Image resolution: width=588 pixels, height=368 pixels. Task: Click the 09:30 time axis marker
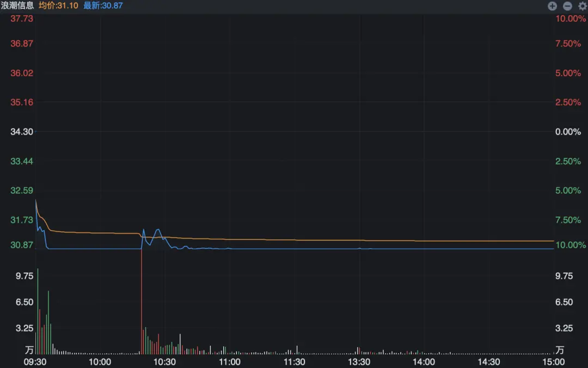[35, 361]
